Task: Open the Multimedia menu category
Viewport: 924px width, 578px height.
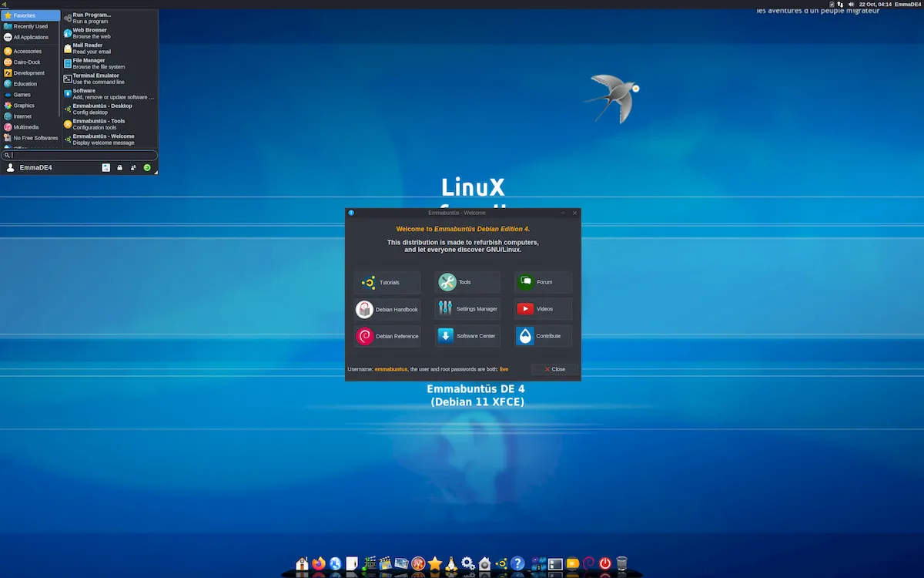Action: 31,127
